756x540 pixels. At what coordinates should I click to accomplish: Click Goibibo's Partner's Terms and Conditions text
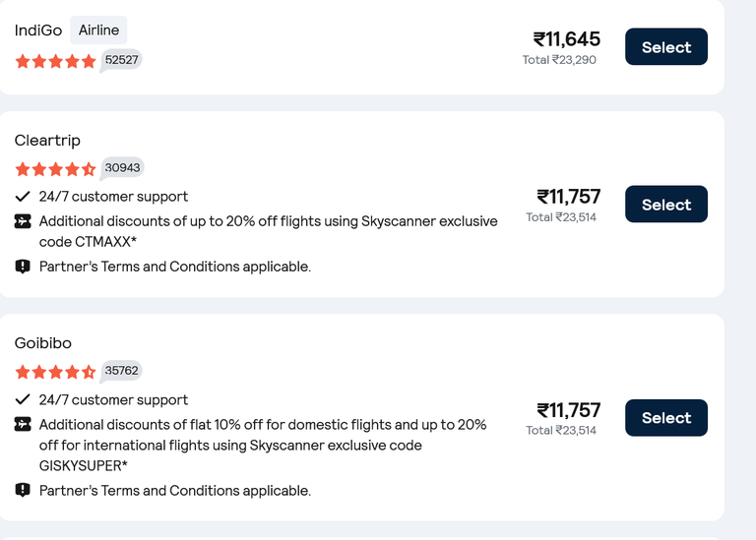point(175,491)
